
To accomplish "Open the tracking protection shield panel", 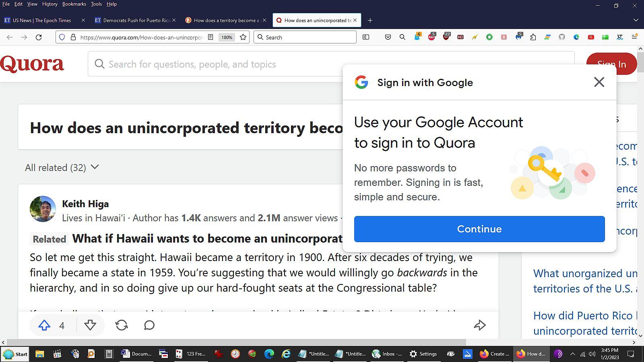I will pyautogui.click(x=61, y=37).
